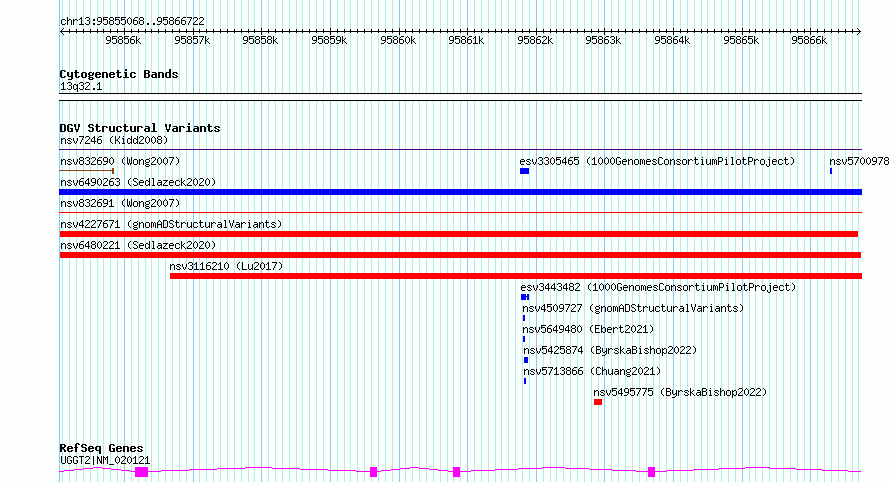Click the 95864k ruler tick label
The height and width of the screenshot is (482, 890).
[672, 40]
